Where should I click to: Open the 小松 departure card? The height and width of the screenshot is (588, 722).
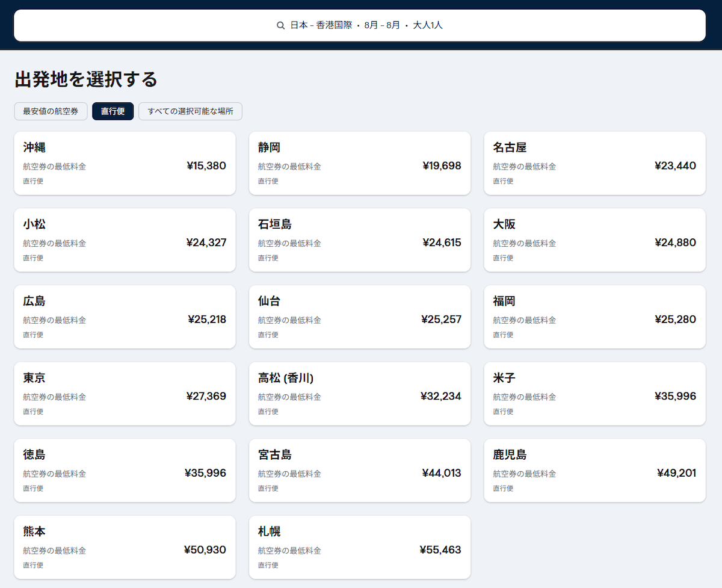point(125,240)
